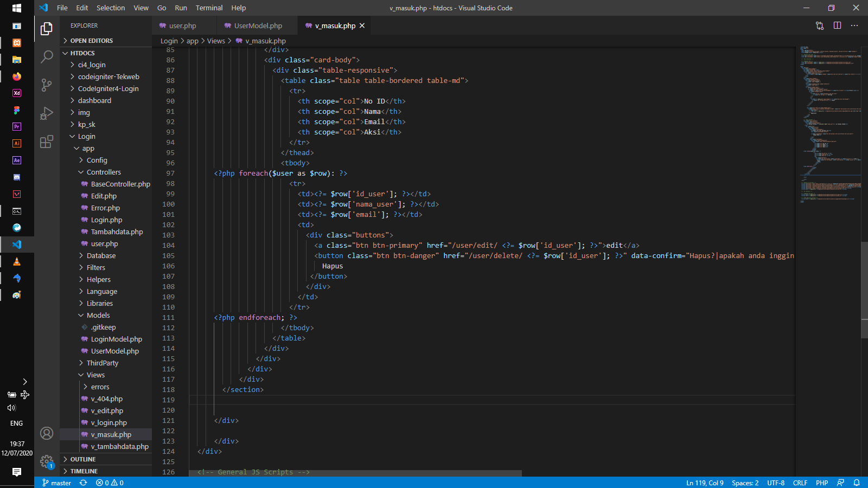The height and width of the screenshot is (488, 868).
Task: Open VLC from the taskbar
Action: pos(17,261)
